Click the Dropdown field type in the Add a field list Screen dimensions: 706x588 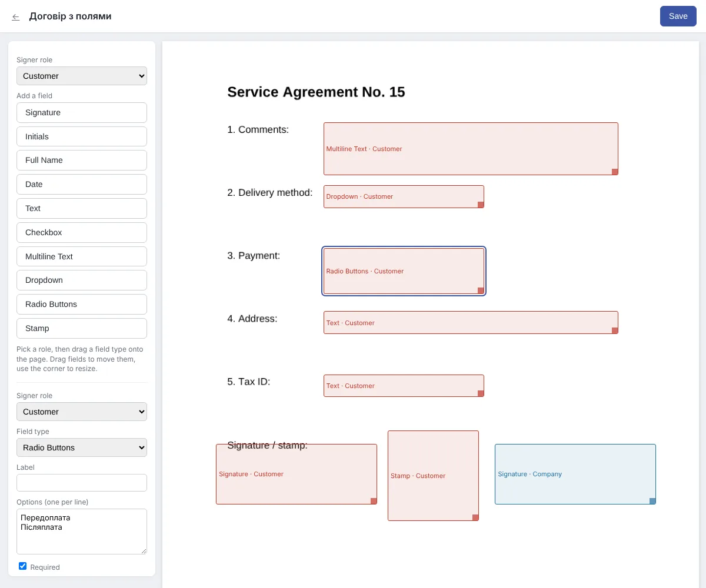pyautogui.click(x=82, y=280)
